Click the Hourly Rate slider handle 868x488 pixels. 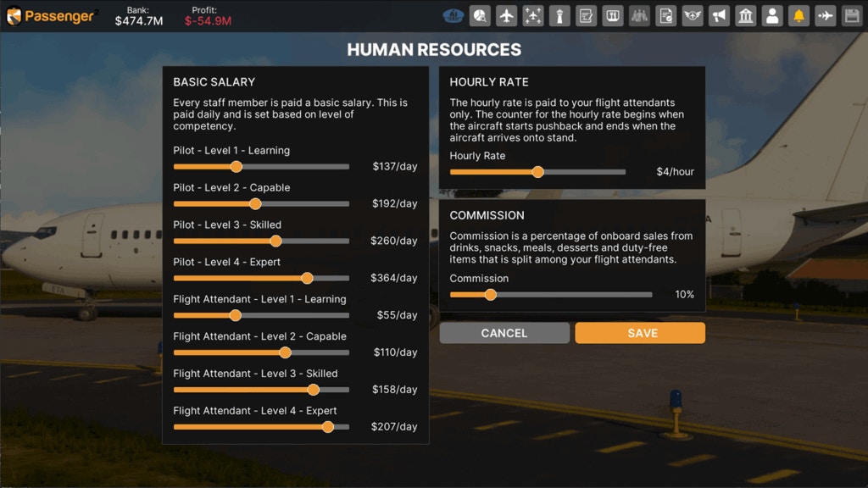[x=537, y=172]
